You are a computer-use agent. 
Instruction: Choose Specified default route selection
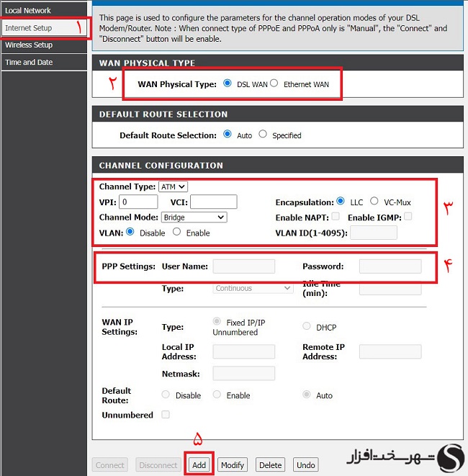263,134
